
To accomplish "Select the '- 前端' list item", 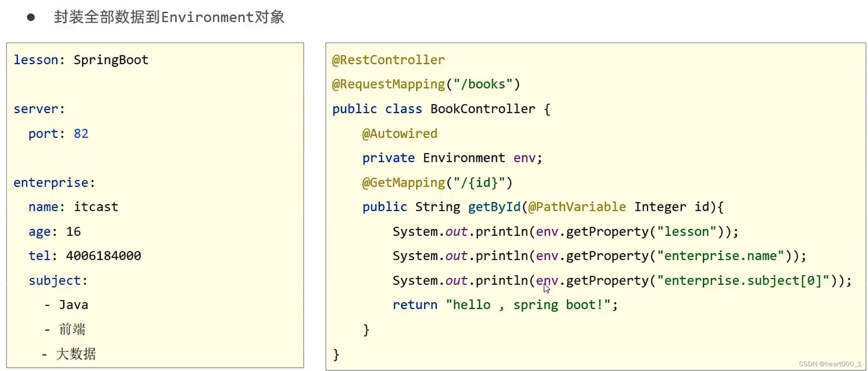I will pos(65,329).
